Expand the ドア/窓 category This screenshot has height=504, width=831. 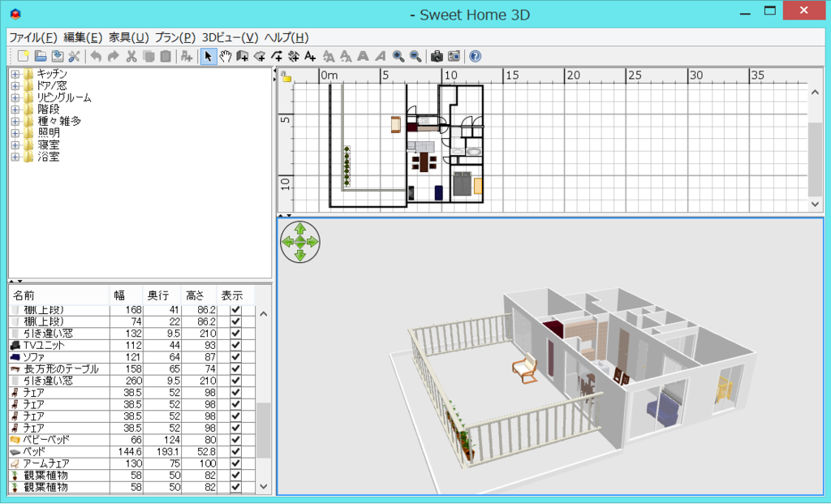(15, 85)
